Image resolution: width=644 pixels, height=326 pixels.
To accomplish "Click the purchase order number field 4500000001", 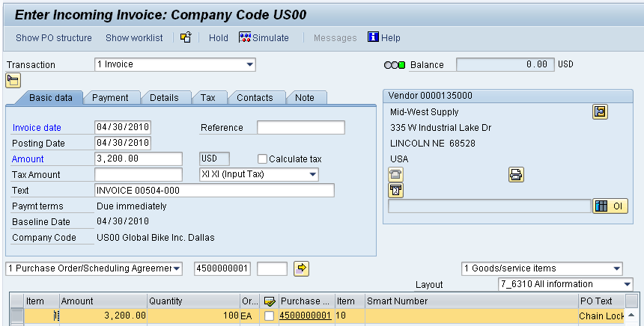I will pyautogui.click(x=222, y=268).
